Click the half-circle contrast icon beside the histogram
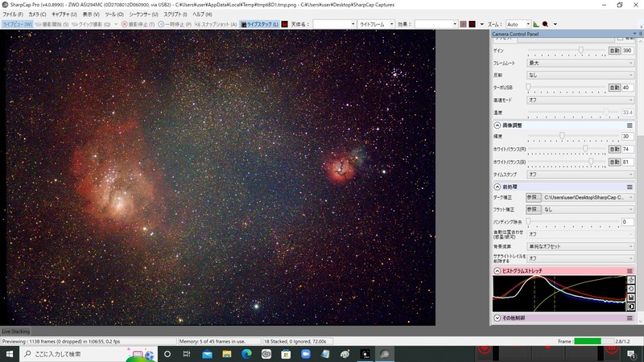Viewport: 644px width, 362px height. 631,306
